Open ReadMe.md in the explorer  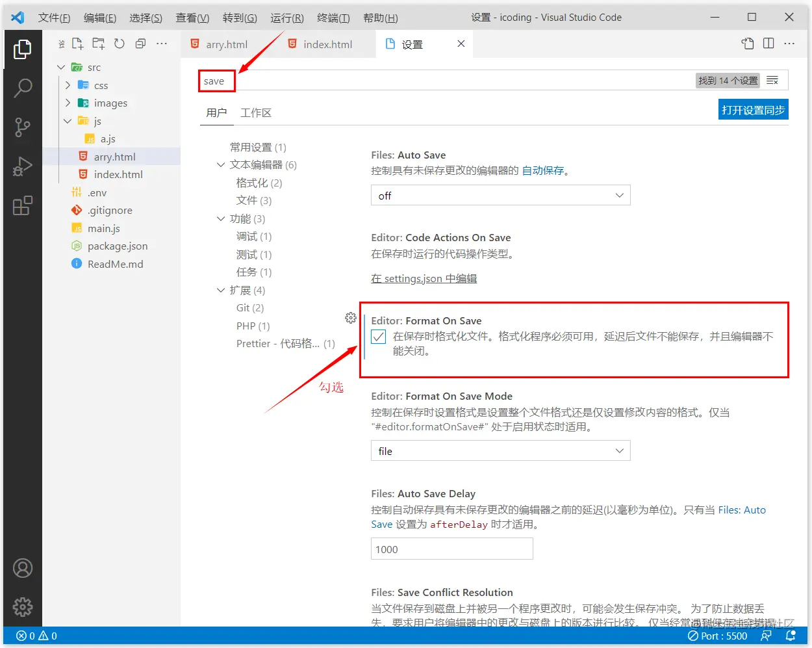point(115,264)
